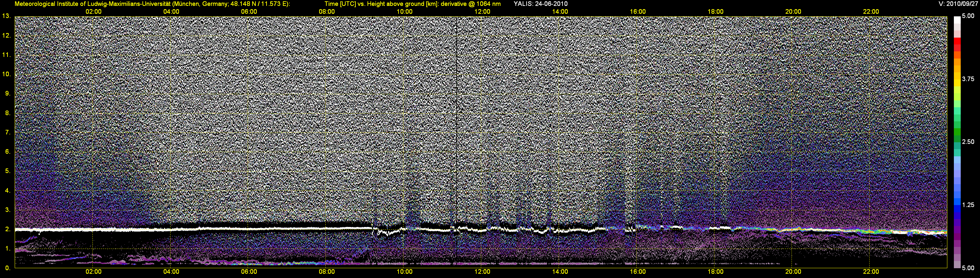Click the 'Time [UTC] vs. Height above ground [km]' heading
The image size is (980, 278).
[382, 4]
